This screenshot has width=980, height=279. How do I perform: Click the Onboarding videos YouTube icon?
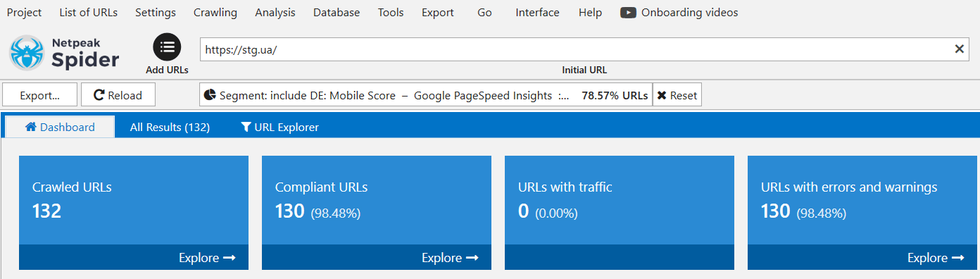coord(629,13)
